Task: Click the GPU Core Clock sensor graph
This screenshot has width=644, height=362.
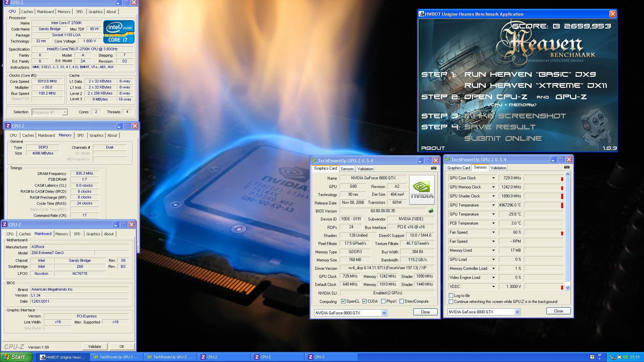Action: click(543, 178)
